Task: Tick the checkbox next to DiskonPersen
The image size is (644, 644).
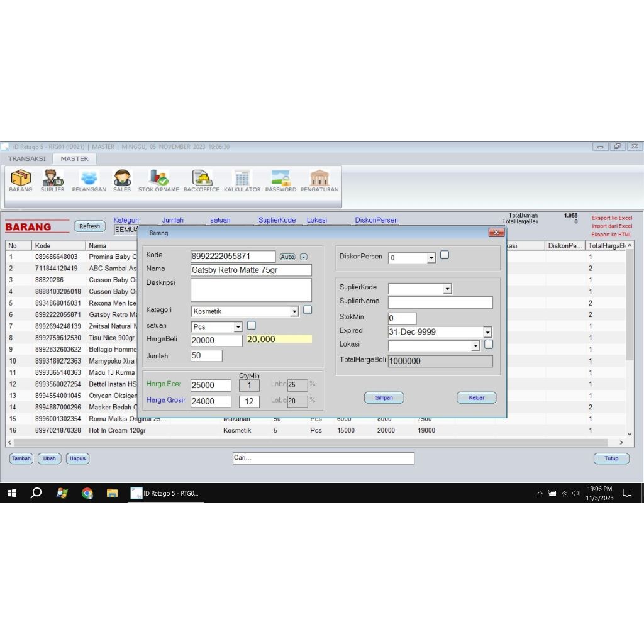Action: point(445,255)
